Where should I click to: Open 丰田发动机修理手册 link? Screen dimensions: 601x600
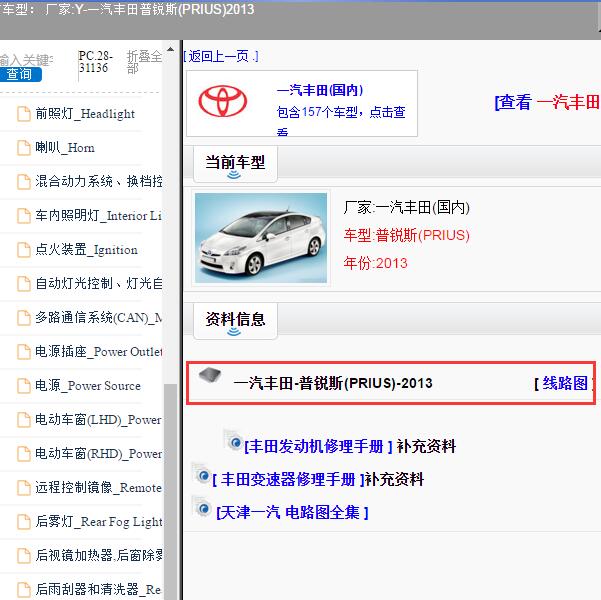[318, 446]
